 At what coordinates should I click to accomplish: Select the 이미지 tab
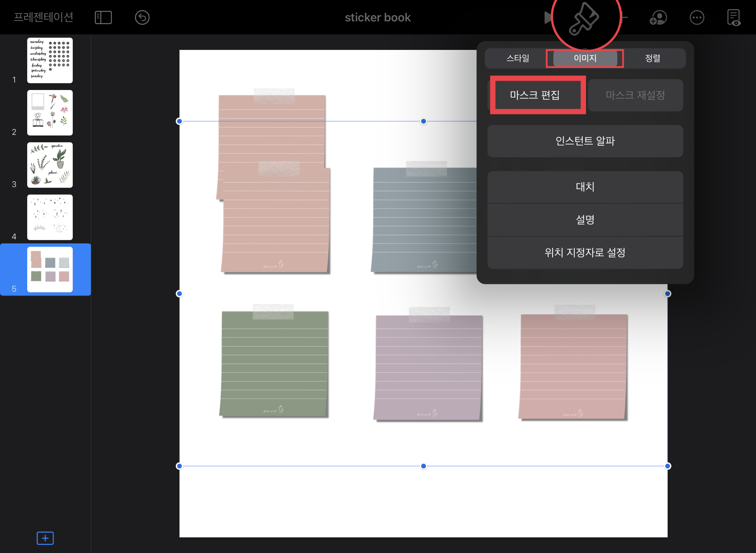(585, 58)
